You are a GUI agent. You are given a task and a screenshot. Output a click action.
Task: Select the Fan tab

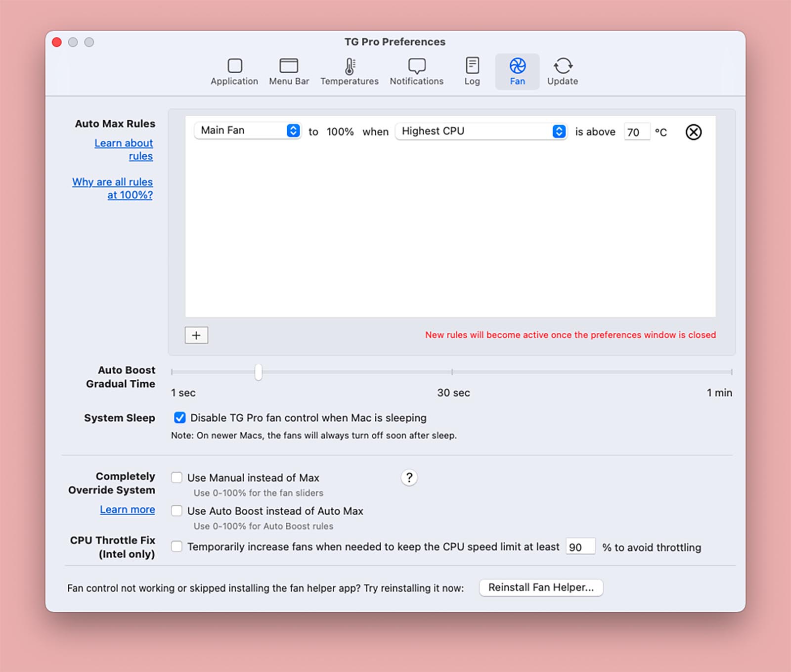coord(517,71)
